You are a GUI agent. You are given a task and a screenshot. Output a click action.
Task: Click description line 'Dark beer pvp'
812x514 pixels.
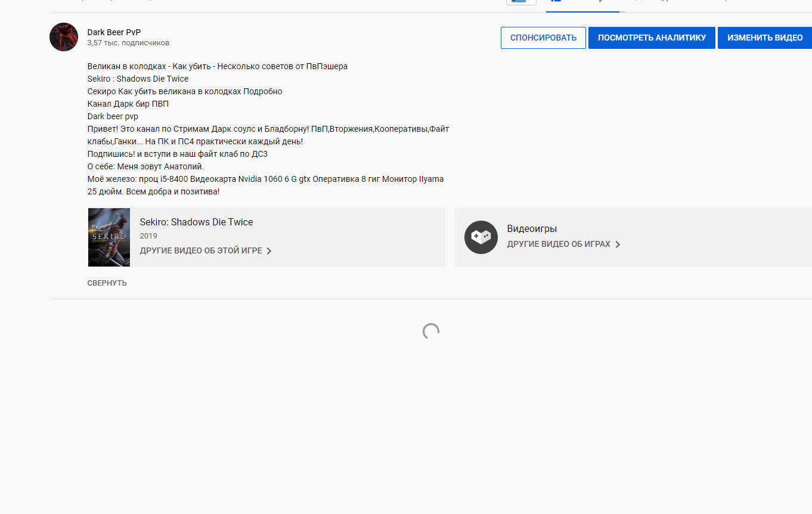point(113,116)
